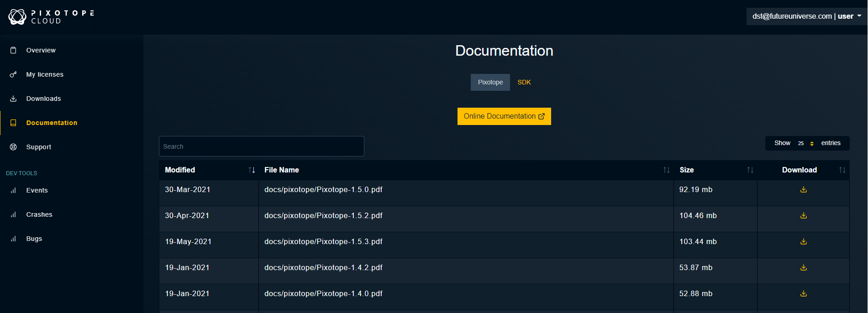
Task: Open the Crashes dev tool
Action: click(39, 214)
